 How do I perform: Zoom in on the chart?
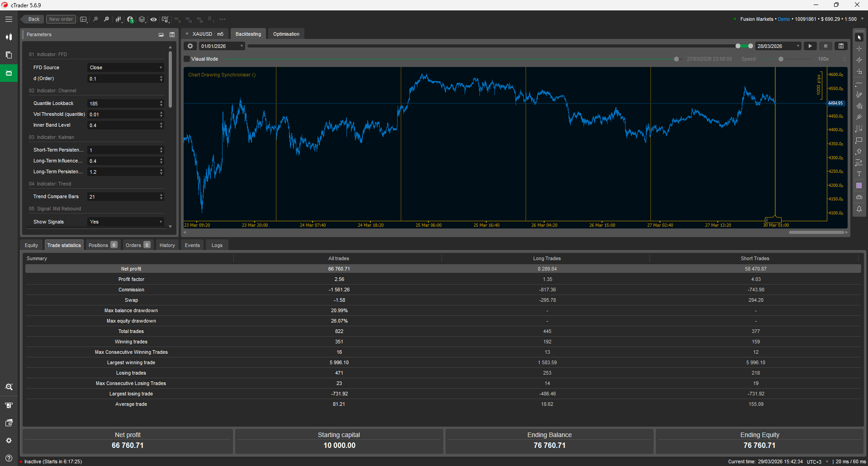[106, 19]
